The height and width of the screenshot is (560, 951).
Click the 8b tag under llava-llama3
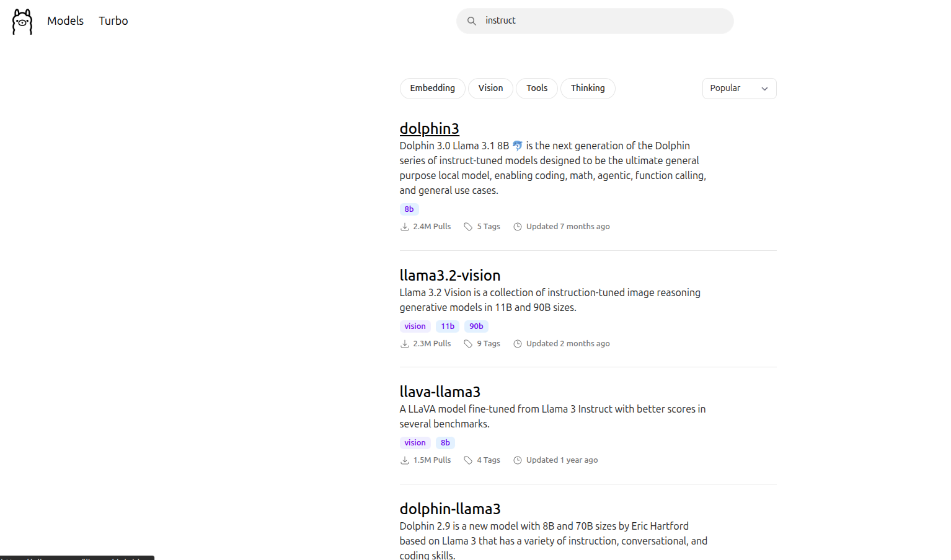(445, 443)
